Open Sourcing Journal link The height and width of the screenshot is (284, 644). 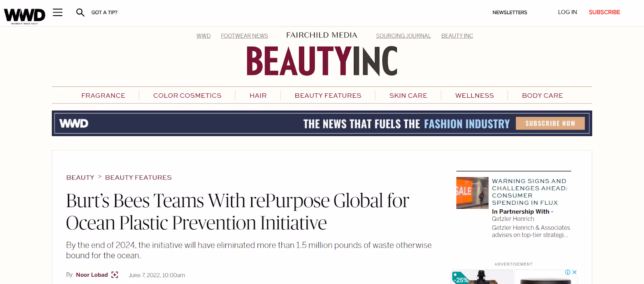(x=403, y=36)
